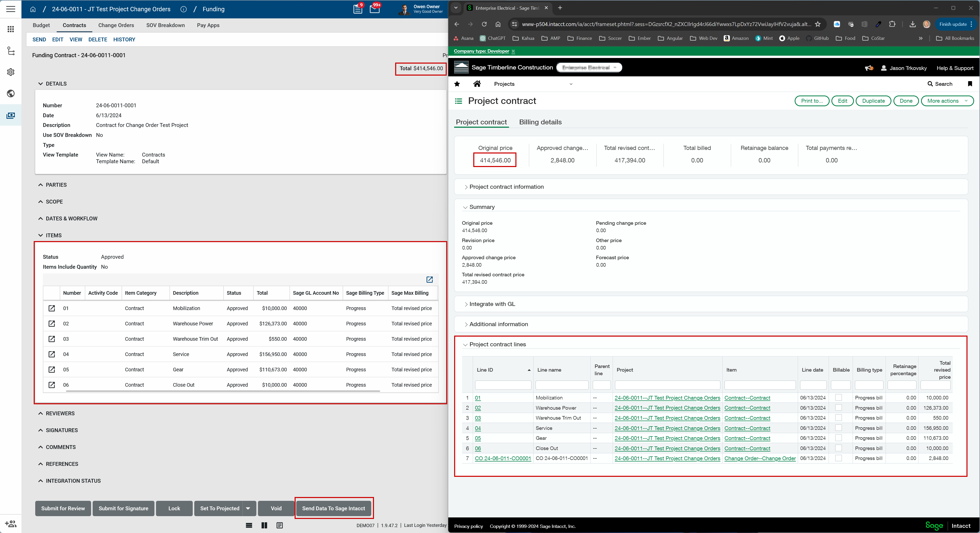Open item 03 Warehouse Trim Out edit icon
Image resolution: width=980 pixels, height=533 pixels.
(x=52, y=339)
